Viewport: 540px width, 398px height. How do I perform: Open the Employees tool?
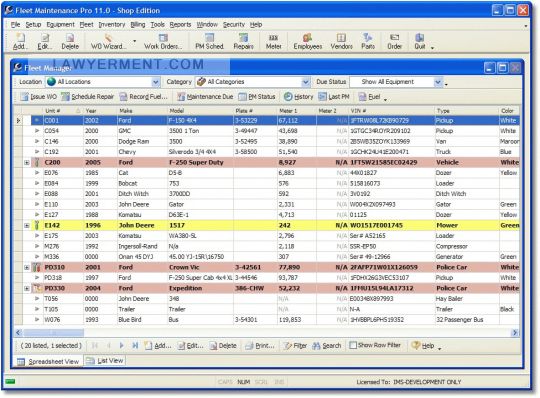308,42
